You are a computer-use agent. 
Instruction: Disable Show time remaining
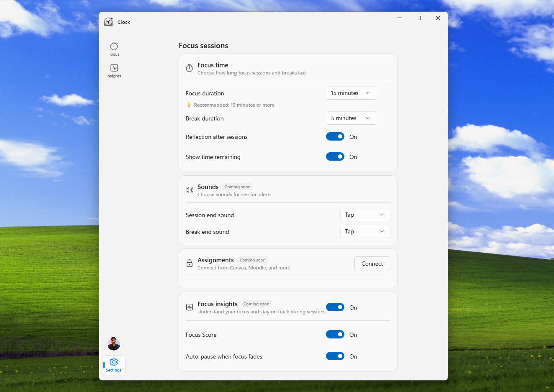tap(335, 156)
